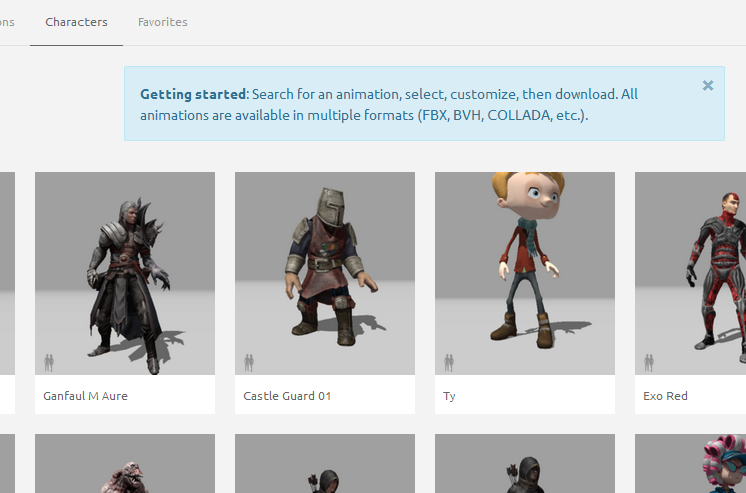Dismiss the Getting started banner
746x493 pixels.
[x=708, y=86]
